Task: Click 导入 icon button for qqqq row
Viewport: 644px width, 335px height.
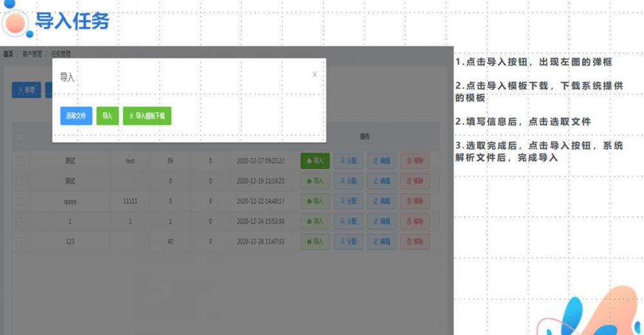Action: tap(315, 201)
